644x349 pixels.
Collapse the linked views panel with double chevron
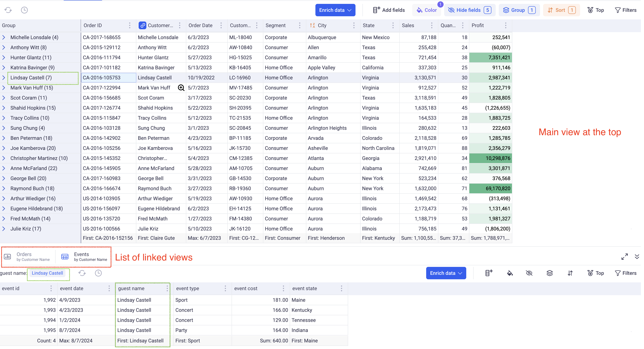pyautogui.click(x=637, y=257)
